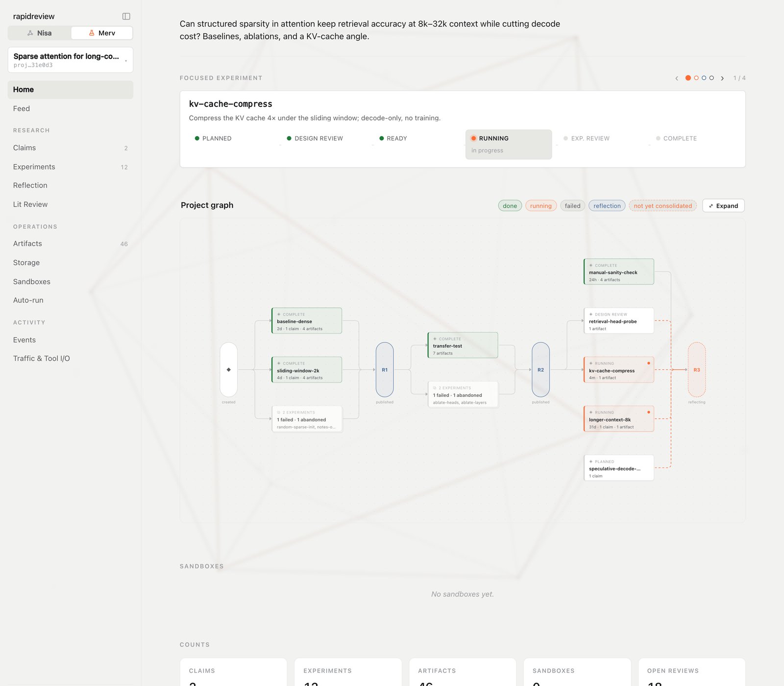This screenshot has width=784, height=686.
Task: Collapse the sidebar panel icon
Action: coord(126,16)
